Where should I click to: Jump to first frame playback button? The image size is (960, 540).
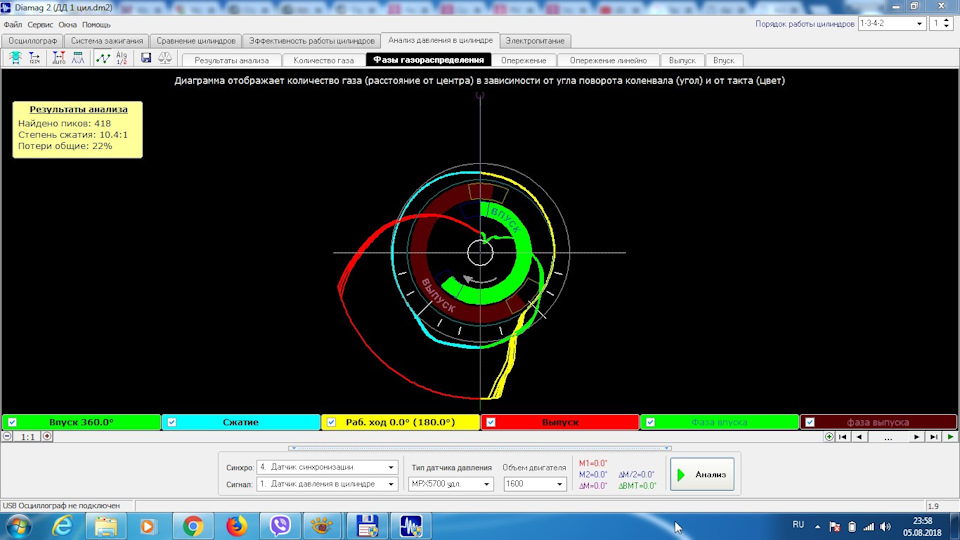click(842, 437)
